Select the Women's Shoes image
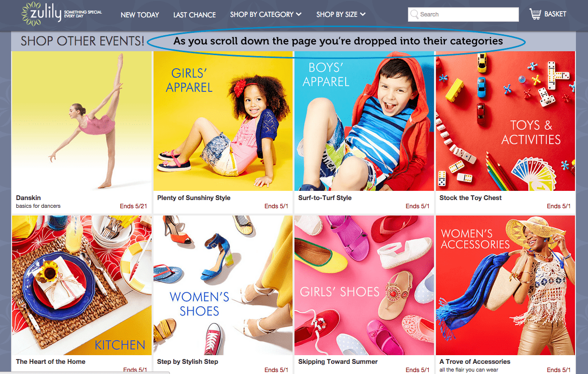The height and width of the screenshot is (374, 588). pos(223,285)
